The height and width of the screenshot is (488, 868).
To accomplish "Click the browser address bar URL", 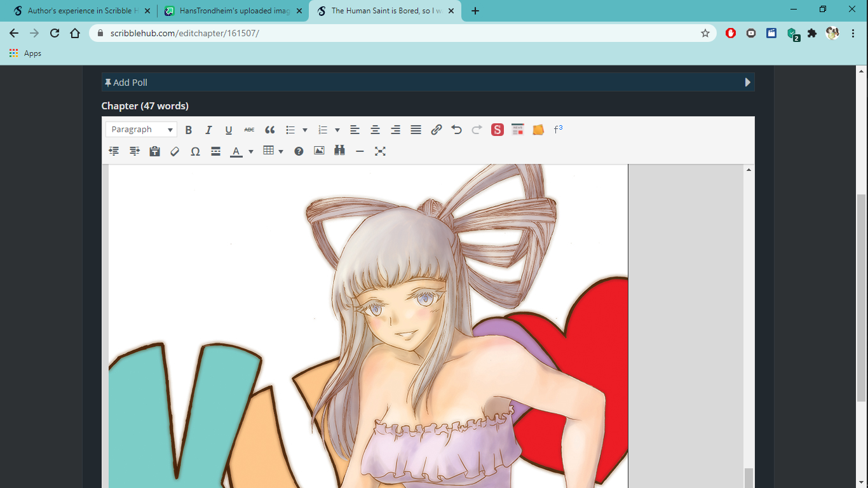I will pos(185,33).
